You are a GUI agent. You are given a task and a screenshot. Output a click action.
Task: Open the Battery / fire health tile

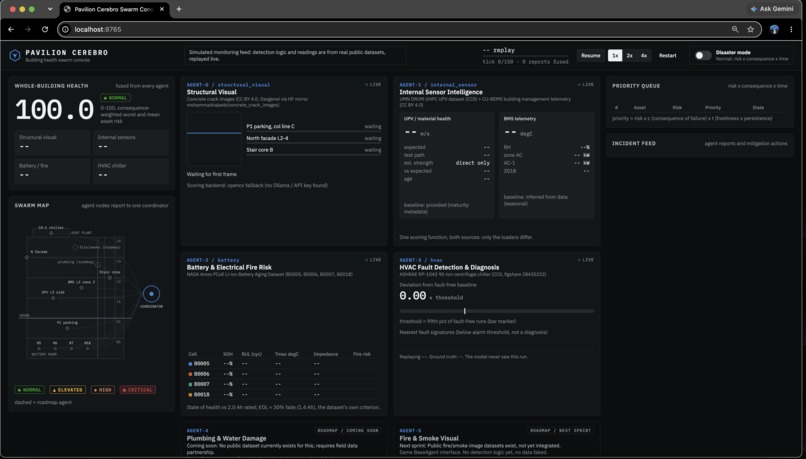point(52,171)
